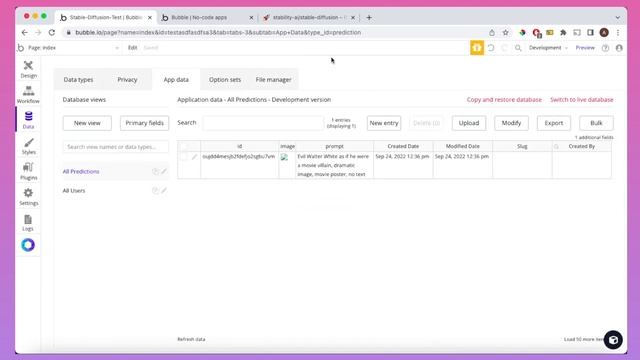Click the yellow gift box icon
The height and width of the screenshot is (360, 640).
tap(477, 48)
